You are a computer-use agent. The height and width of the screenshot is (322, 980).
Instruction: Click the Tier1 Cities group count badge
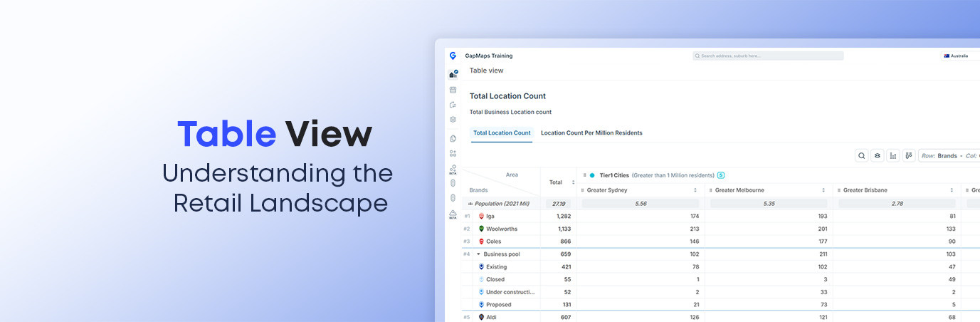(x=721, y=175)
